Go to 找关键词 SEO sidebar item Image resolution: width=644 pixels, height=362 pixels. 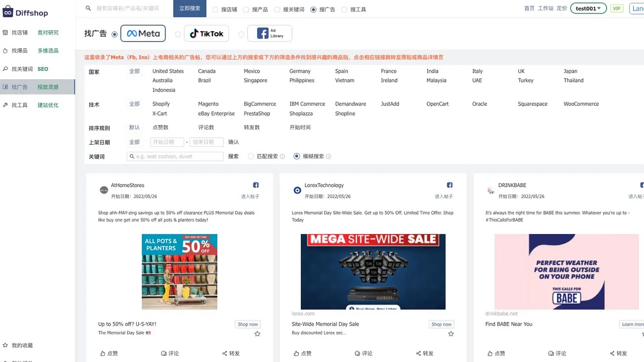click(22, 69)
